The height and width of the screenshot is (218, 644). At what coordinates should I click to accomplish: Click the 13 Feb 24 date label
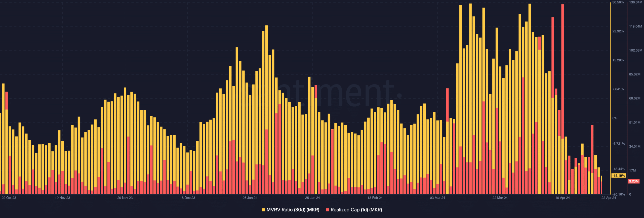coord(375,198)
